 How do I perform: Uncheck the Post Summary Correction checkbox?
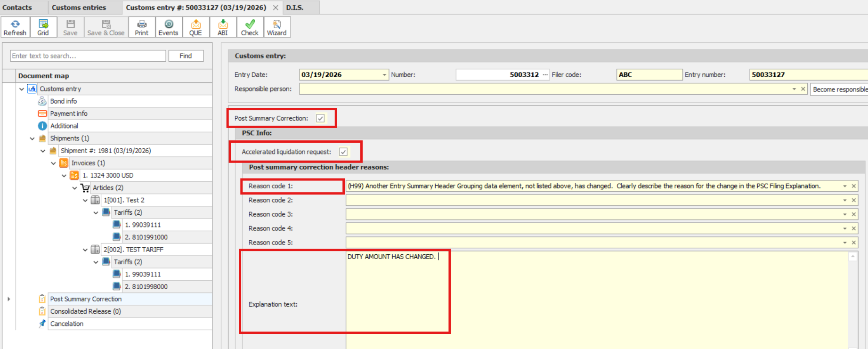pyautogui.click(x=320, y=118)
